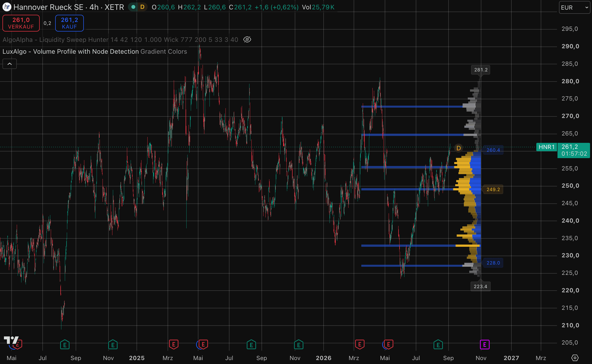Click the 270,0 price axis label
The width and height of the screenshot is (592, 364).
point(570,116)
